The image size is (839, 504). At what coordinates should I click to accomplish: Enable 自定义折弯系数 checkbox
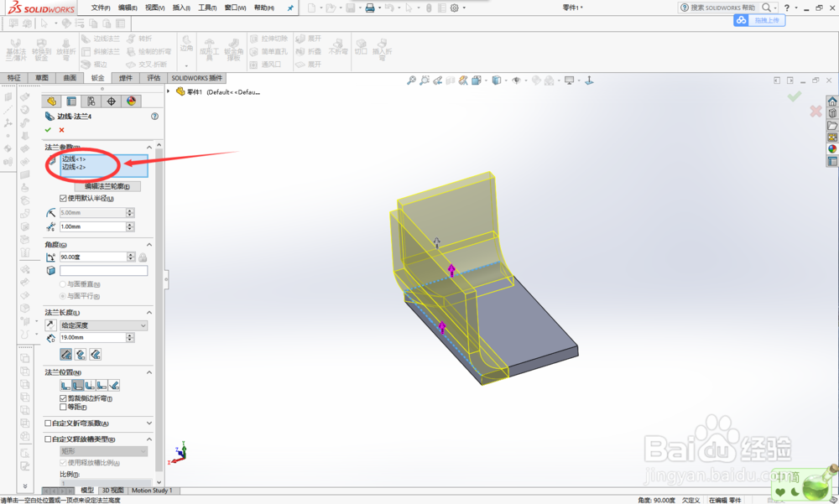coord(48,423)
